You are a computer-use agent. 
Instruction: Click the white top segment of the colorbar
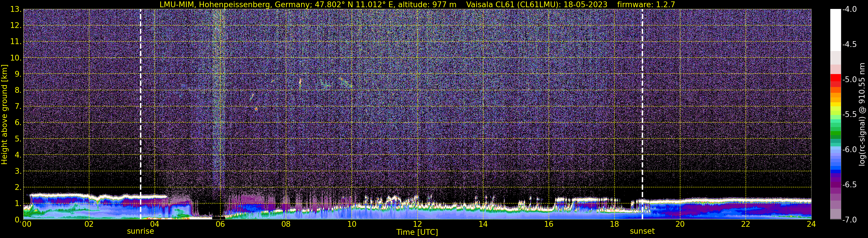click(835, 30)
